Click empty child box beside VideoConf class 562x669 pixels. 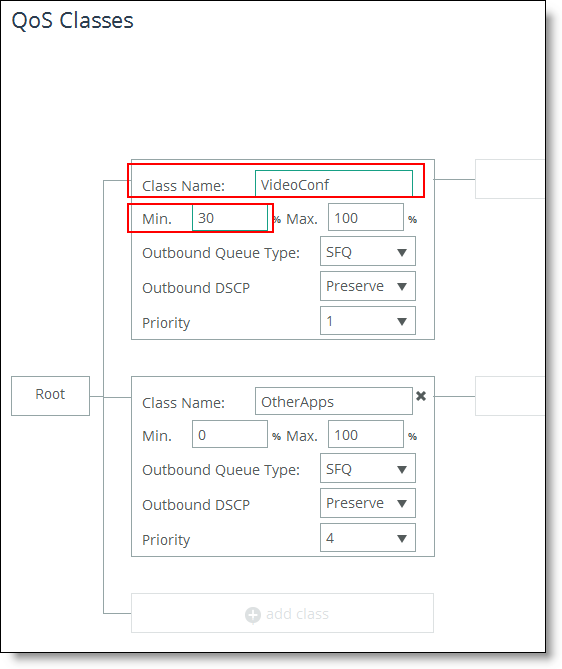[x=510, y=179]
